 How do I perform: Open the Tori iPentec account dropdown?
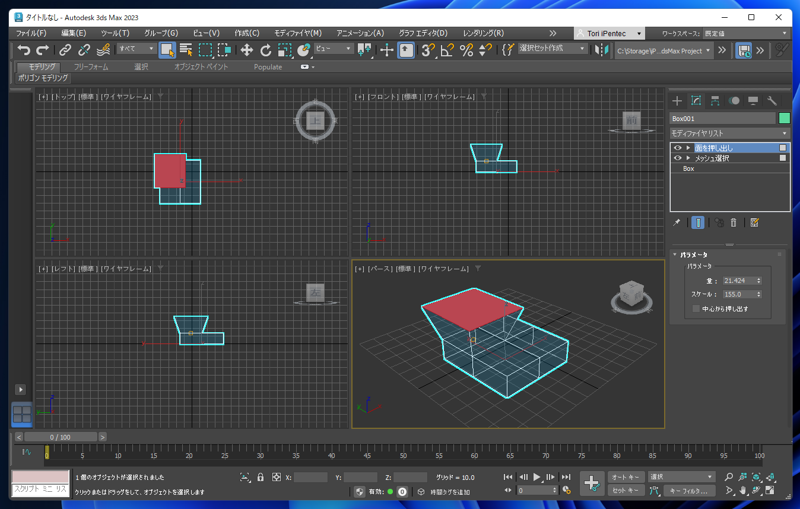click(609, 33)
